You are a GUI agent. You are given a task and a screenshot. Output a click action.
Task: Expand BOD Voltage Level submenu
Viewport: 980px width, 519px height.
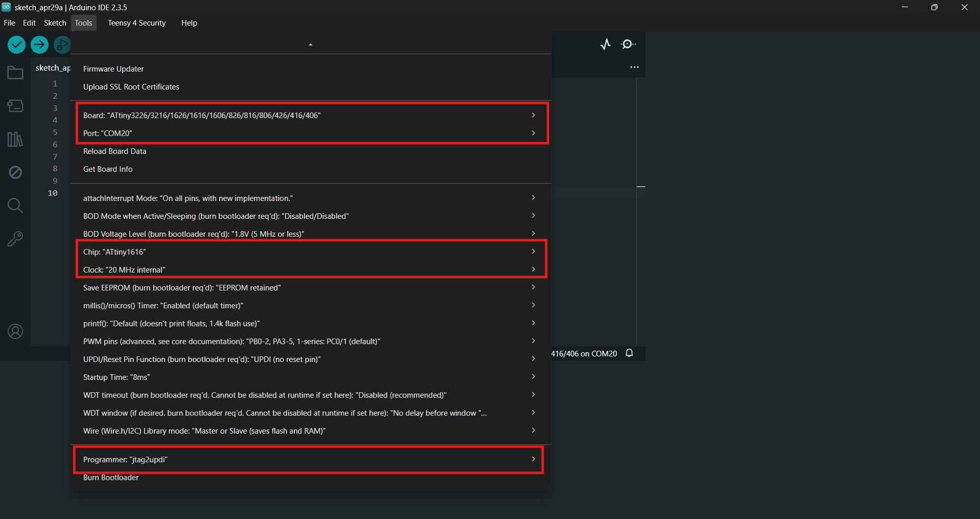311,234
